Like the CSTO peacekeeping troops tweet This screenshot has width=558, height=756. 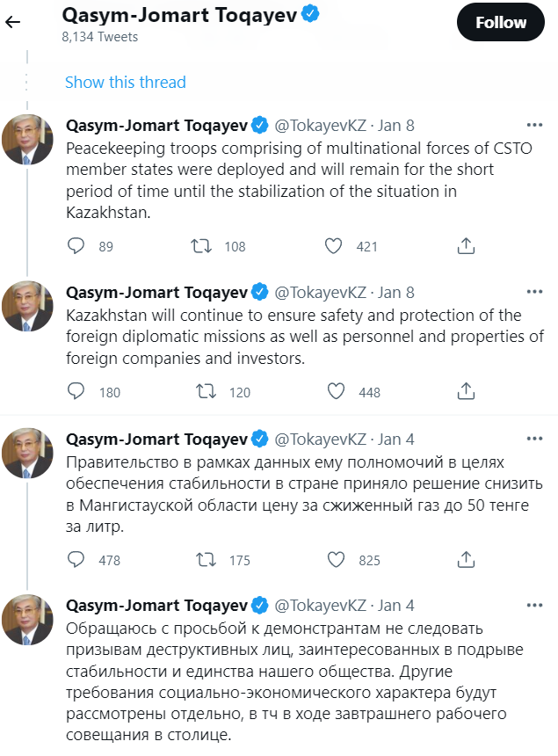point(333,247)
